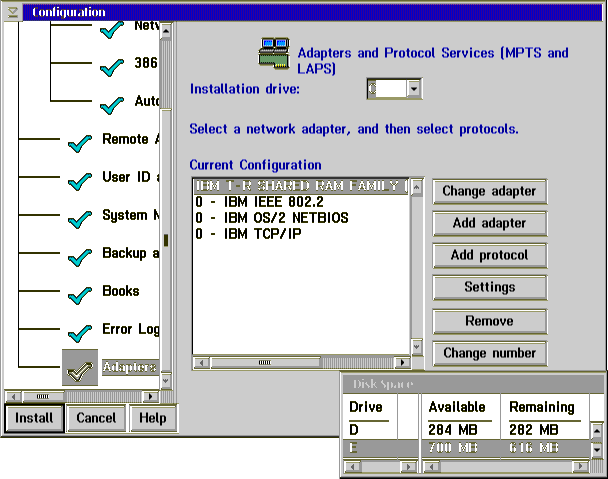Open the Installation drive dropdown arrow

point(414,89)
